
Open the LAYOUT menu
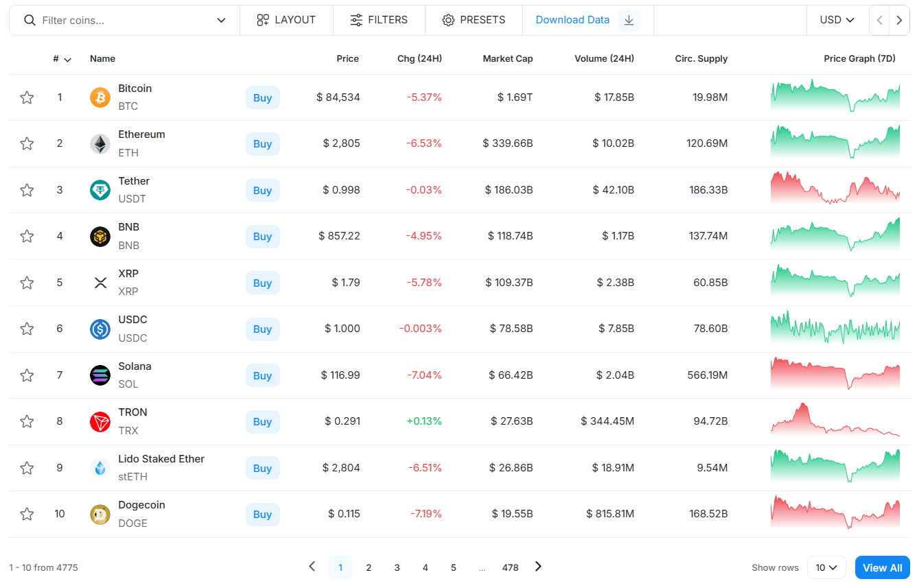coord(286,20)
